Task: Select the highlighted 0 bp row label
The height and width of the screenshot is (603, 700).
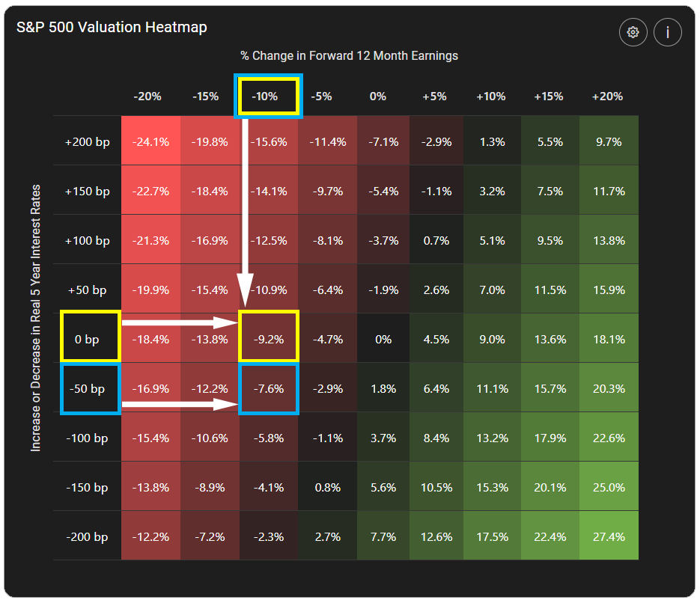Action: click(x=89, y=338)
